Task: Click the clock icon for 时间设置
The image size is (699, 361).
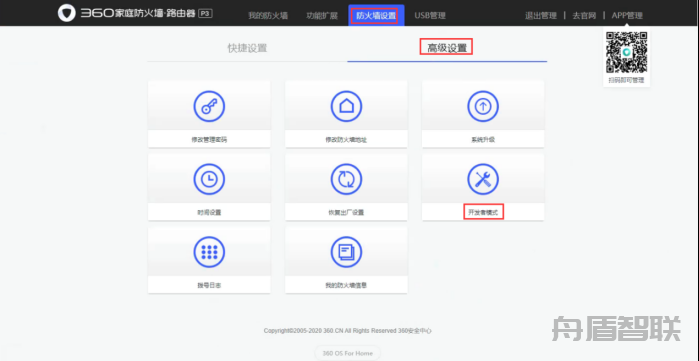Action: pyautogui.click(x=209, y=179)
